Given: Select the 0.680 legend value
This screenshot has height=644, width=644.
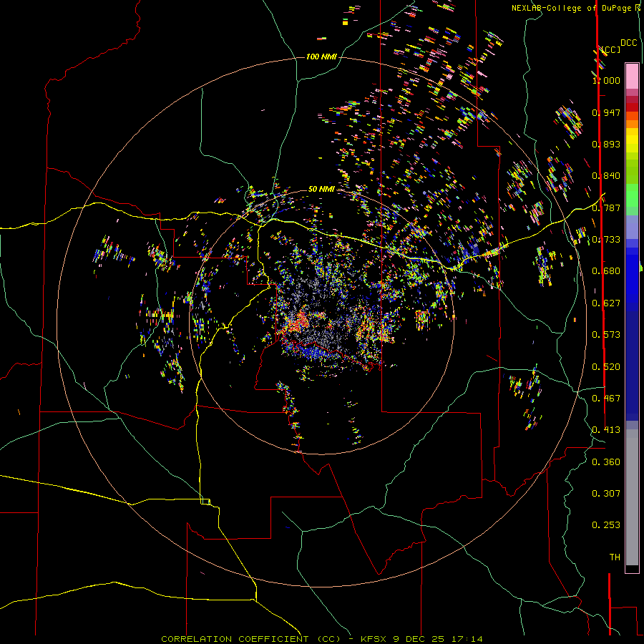Looking at the screenshot, I should [606, 270].
